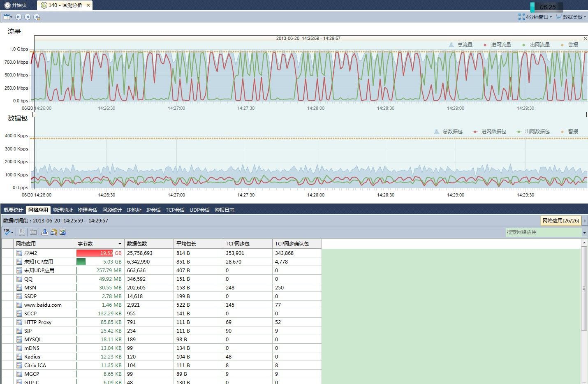The image size is (588, 384).
Task: Click the 网络应用[26/26] button
Action: tap(560, 221)
